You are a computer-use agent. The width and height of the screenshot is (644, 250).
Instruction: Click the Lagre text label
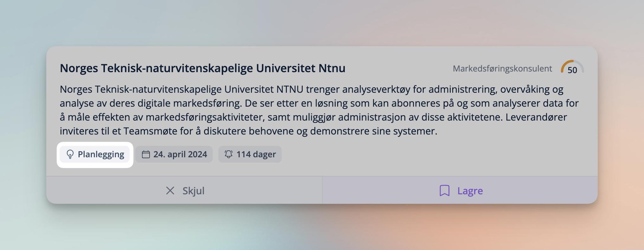coord(470,191)
